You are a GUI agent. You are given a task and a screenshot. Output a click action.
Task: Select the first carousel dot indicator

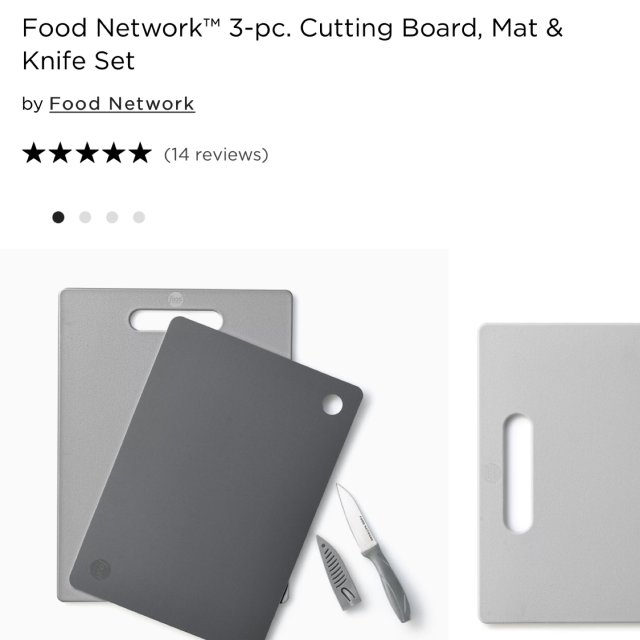[58, 217]
